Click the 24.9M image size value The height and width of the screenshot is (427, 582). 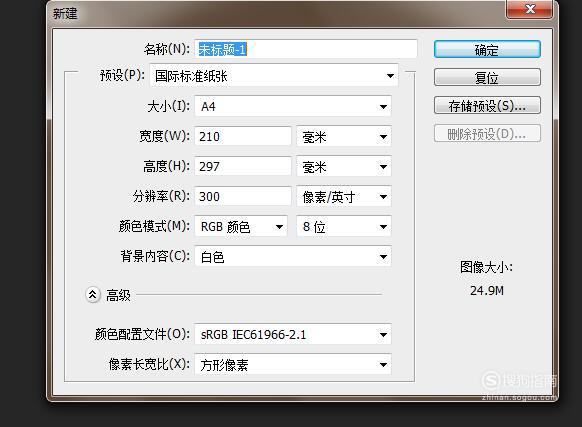[x=487, y=290]
